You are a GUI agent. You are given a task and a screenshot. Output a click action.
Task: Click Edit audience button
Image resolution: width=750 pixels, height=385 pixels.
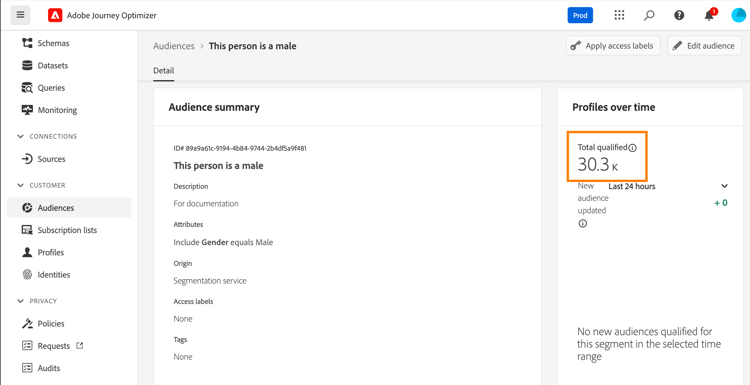(x=705, y=46)
